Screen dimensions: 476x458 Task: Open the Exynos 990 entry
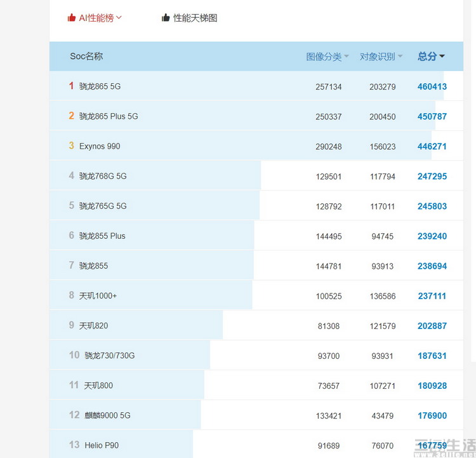(x=100, y=146)
